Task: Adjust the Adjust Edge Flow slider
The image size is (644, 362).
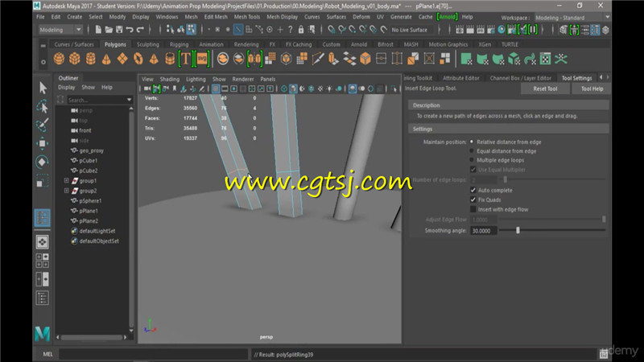Action: 604,220
